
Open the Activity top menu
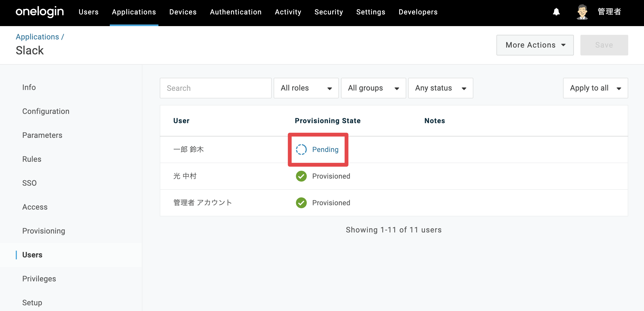[x=288, y=12]
